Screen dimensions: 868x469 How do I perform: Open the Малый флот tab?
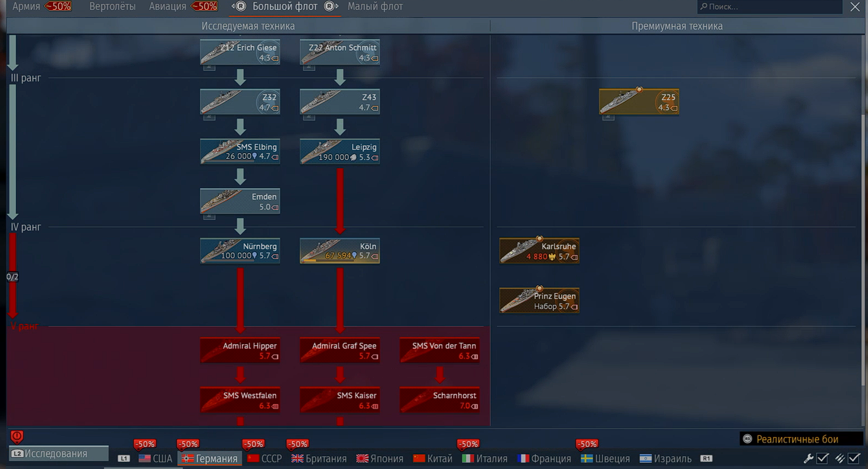pos(375,7)
